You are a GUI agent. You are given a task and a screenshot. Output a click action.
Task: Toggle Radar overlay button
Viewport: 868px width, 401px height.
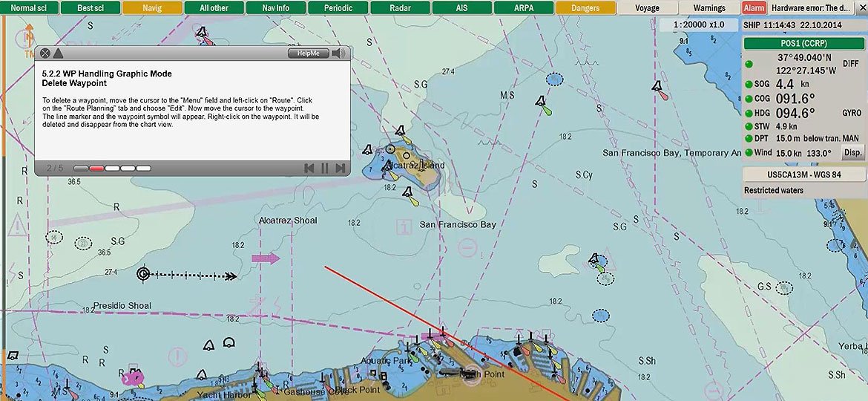(400, 8)
